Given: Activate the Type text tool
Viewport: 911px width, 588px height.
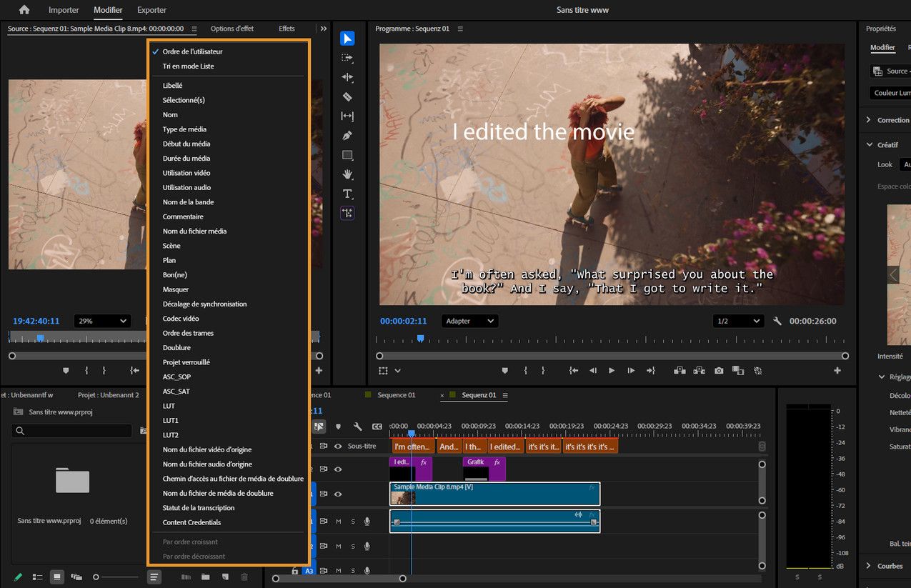Looking at the screenshot, I should pyautogui.click(x=347, y=194).
